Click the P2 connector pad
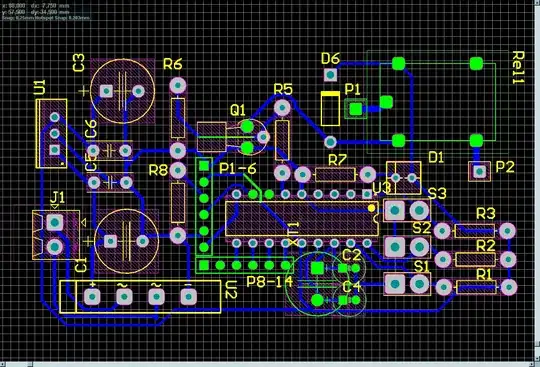The width and height of the screenshot is (540, 367). 479,171
